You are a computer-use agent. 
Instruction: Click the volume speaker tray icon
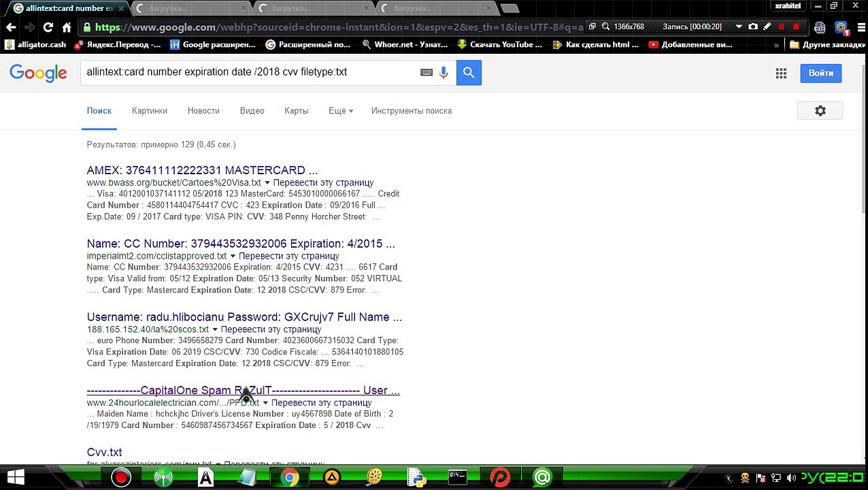tap(790, 478)
